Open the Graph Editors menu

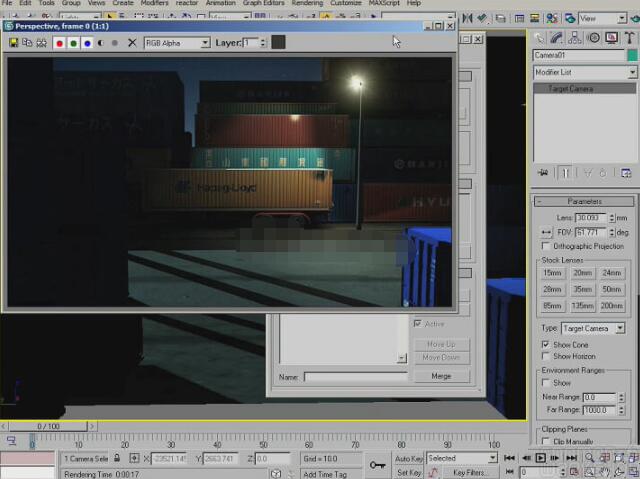pyautogui.click(x=264, y=3)
